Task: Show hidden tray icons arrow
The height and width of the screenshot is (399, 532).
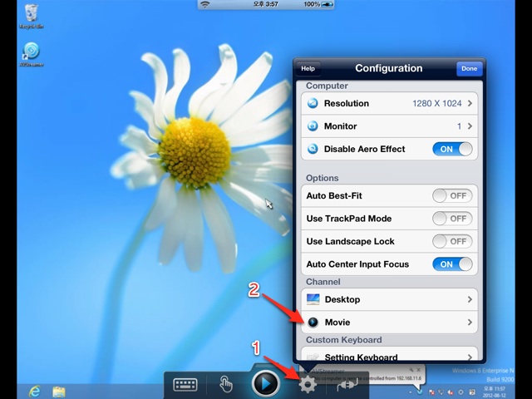Action: point(411,392)
